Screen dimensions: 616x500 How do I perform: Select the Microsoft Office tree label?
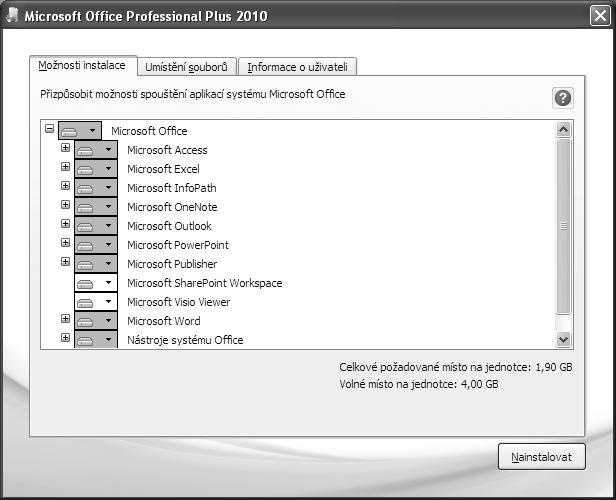pyautogui.click(x=149, y=131)
